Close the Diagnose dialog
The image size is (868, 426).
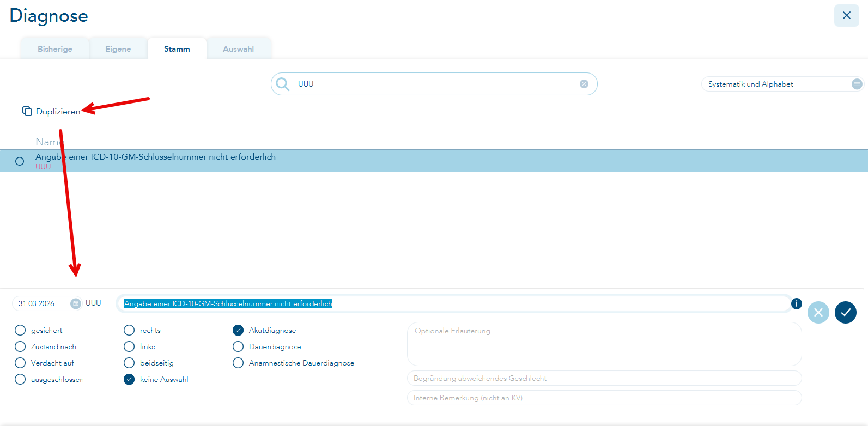846,15
